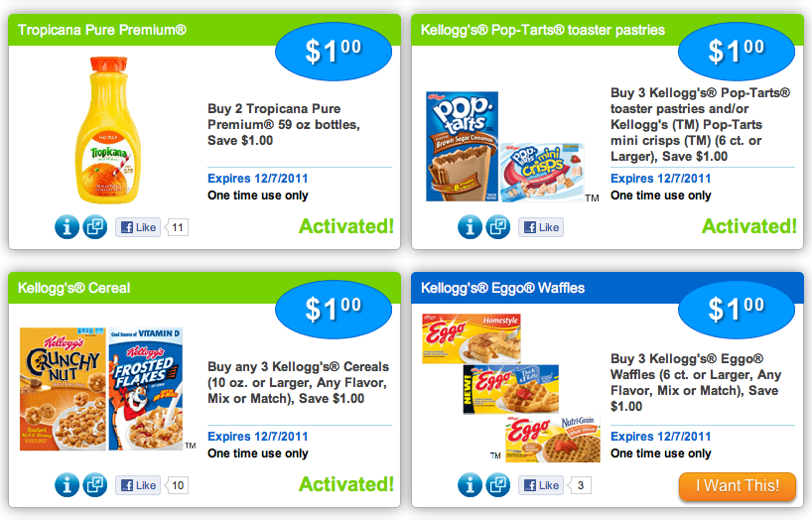Click the Pop-Tarts Brown Sugar box image
812x520 pixels.
click(x=463, y=146)
